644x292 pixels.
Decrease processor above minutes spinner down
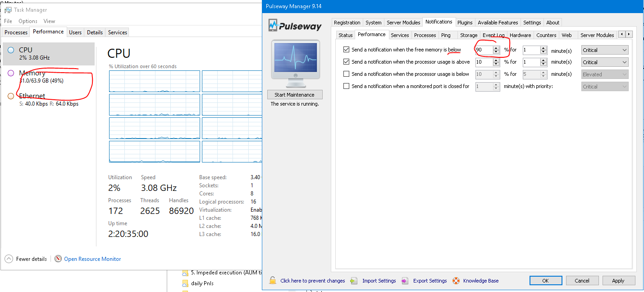(544, 65)
